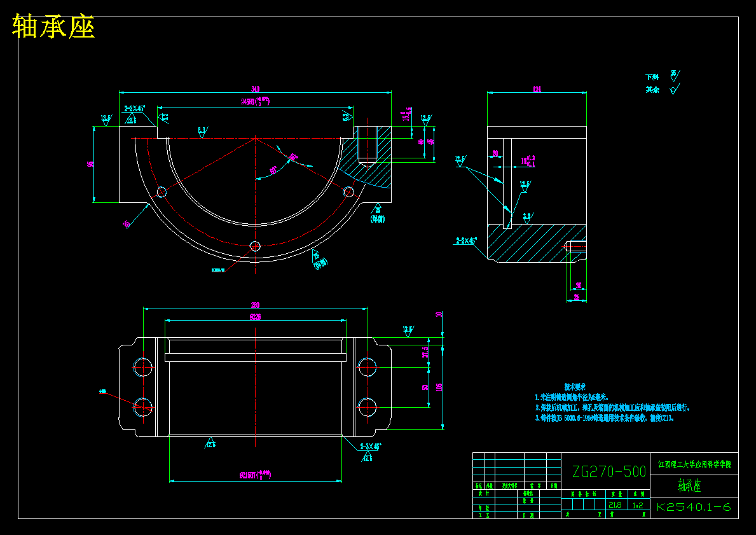Image resolution: width=756 pixels, height=535 pixels.
Task: Select the 下料 surface finish label
Action: pyautogui.click(x=652, y=77)
